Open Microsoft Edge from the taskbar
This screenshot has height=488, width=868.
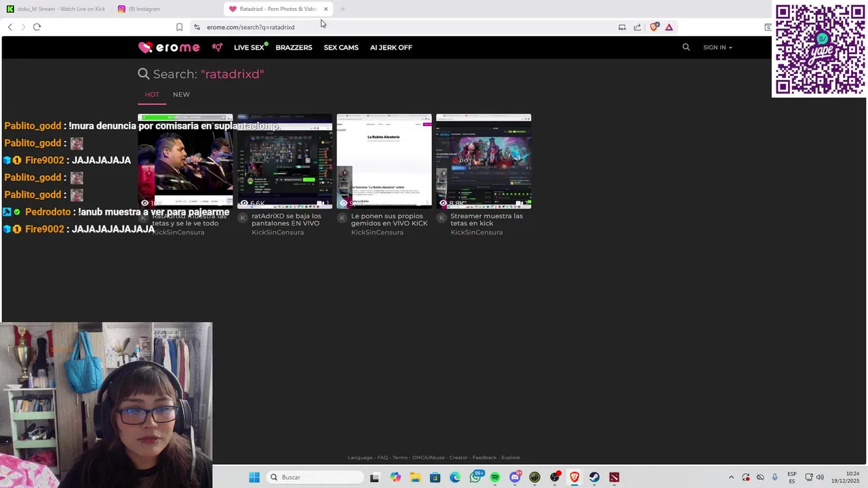point(455,477)
